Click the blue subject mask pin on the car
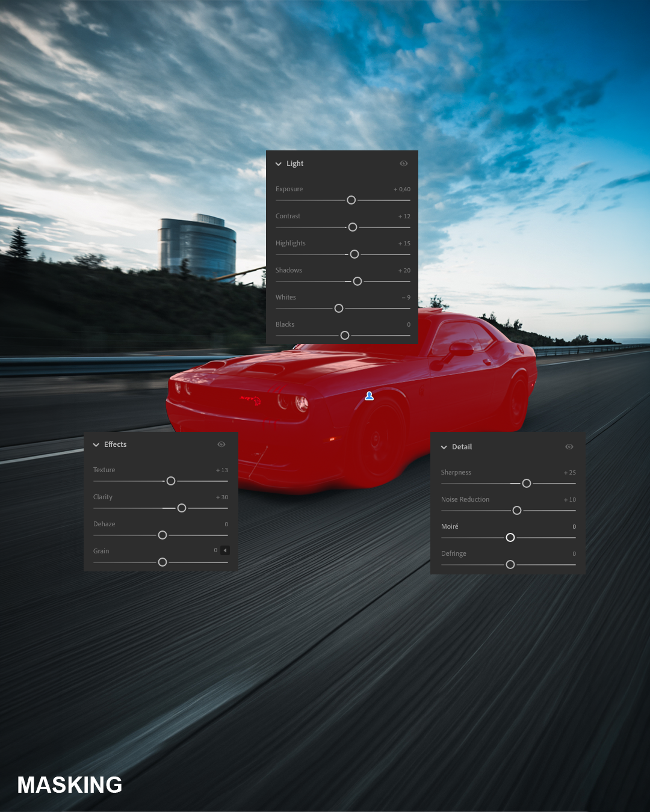The width and height of the screenshot is (650, 812). tap(370, 396)
